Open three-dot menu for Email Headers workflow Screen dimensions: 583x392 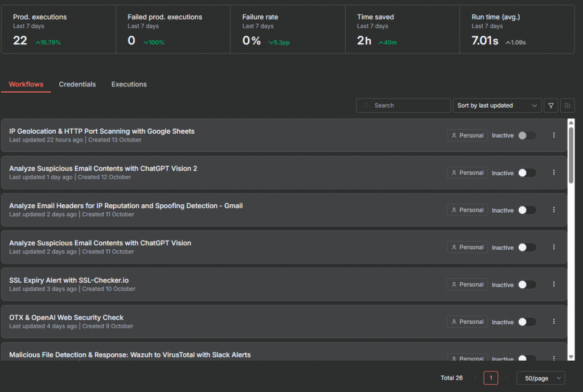click(x=554, y=210)
